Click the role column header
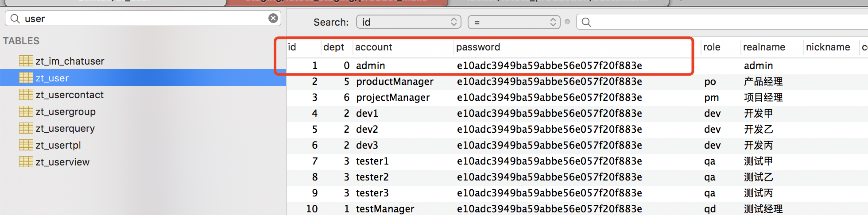Image resolution: width=868 pixels, height=215 pixels. point(712,47)
